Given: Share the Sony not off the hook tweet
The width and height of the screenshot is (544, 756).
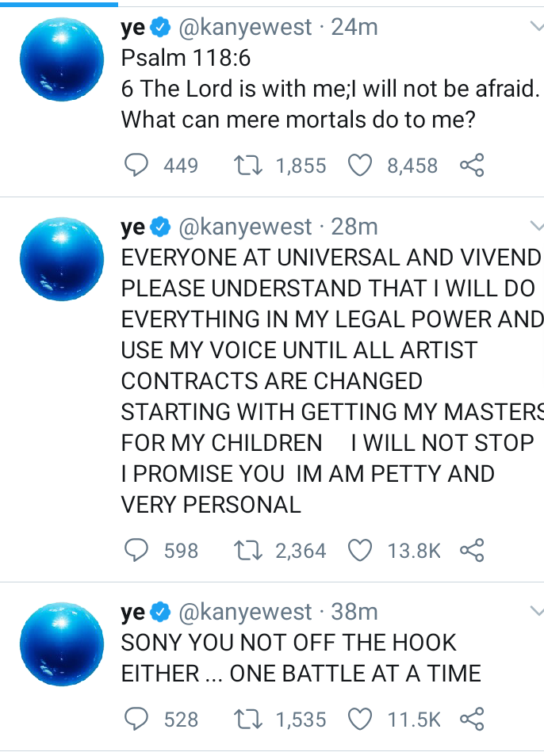Looking at the screenshot, I should click(471, 719).
